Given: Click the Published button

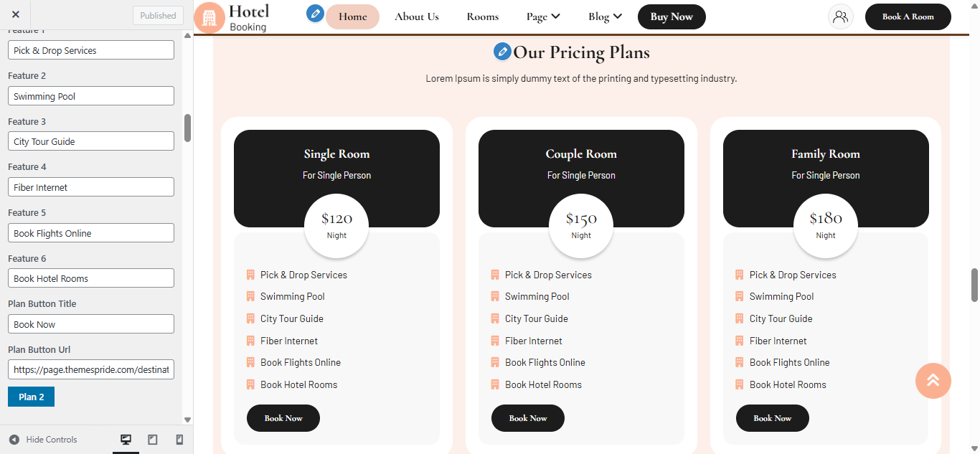Looking at the screenshot, I should [158, 15].
